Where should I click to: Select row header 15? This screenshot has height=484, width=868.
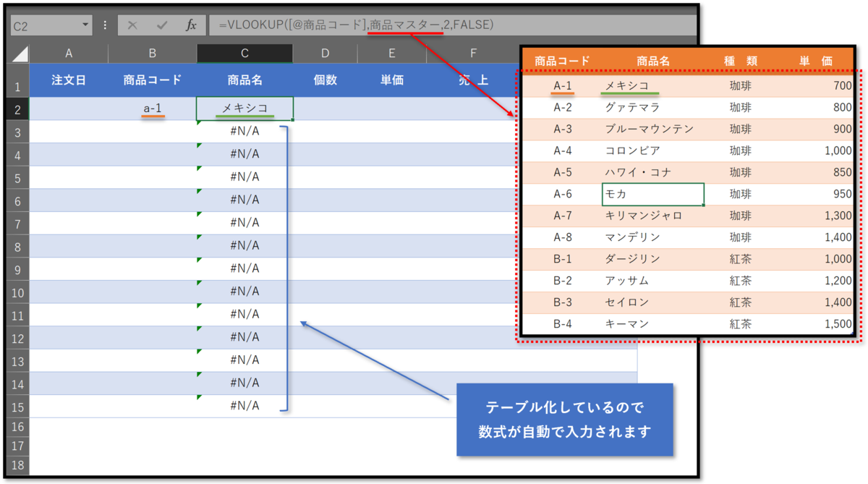point(18,406)
